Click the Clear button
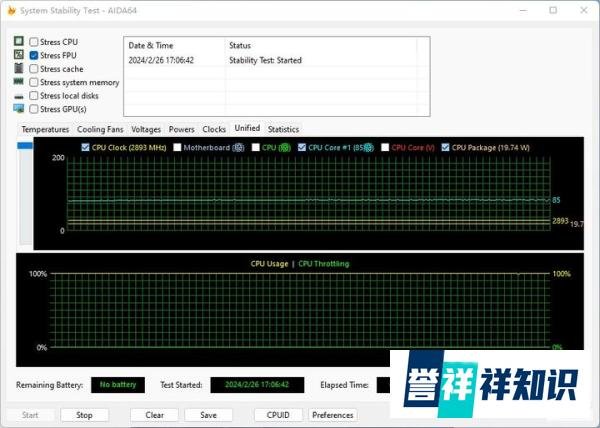The width and height of the screenshot is (600, 428). 154,415
